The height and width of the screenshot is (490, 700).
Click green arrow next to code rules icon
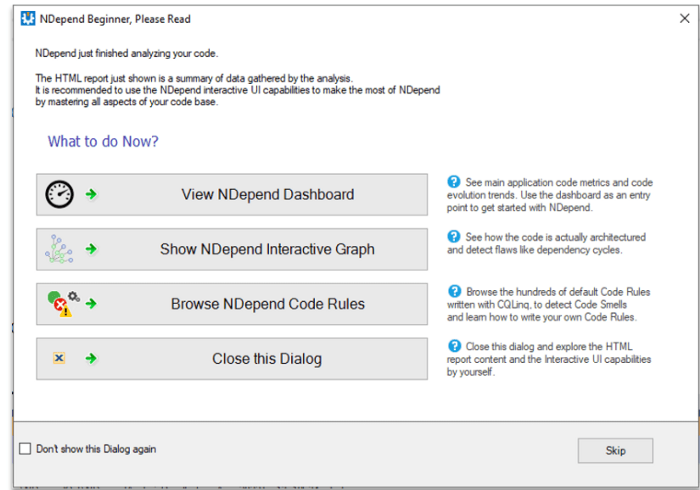tap(91, 303)
